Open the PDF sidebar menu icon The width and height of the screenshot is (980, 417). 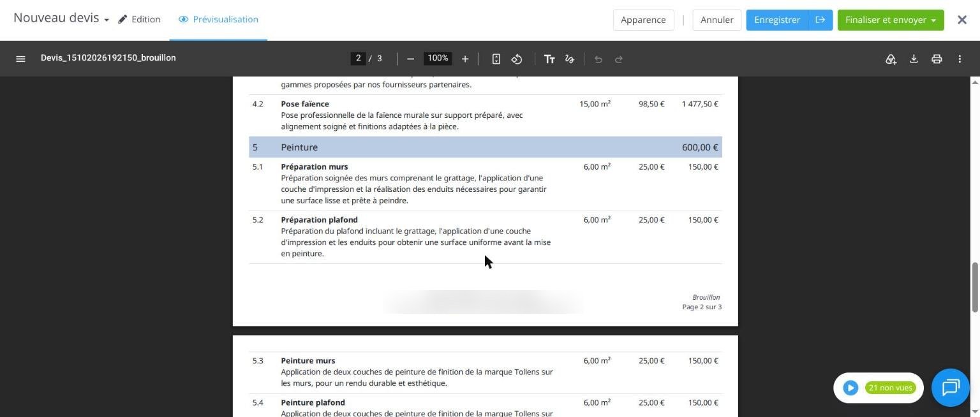pos(20,59)
